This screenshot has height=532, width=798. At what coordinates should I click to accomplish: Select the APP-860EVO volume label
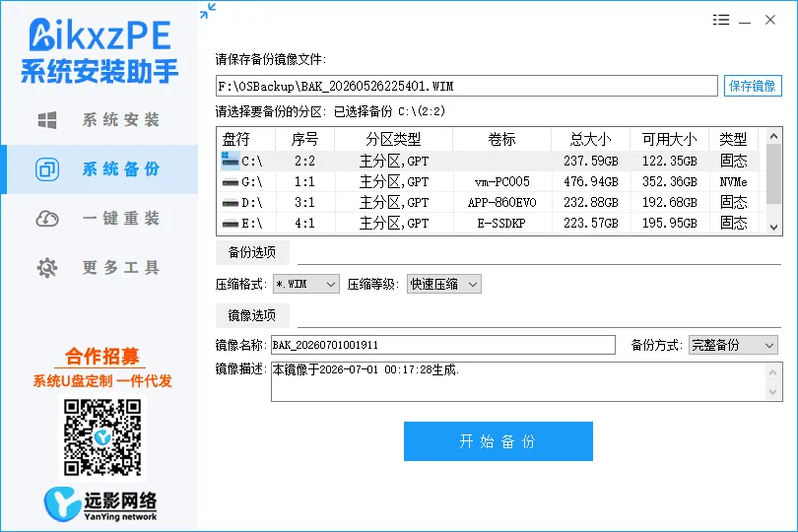[501, 203]
